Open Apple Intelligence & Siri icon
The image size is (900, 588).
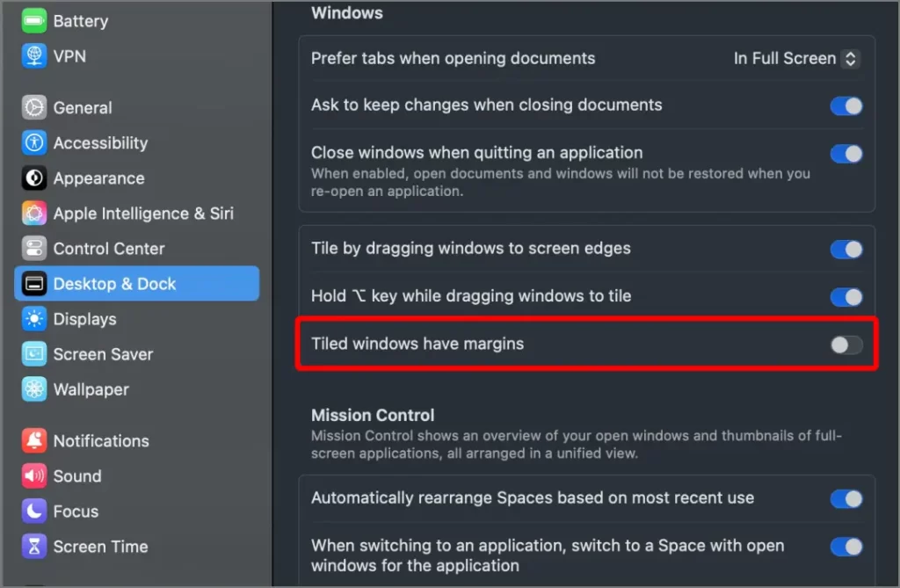(x=34, y=213)
